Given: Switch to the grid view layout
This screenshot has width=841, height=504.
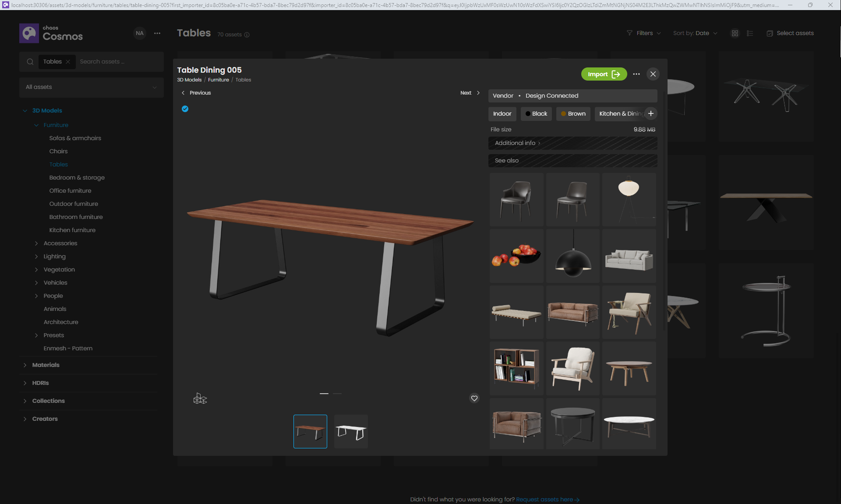Looking at the screenshot, I should coord(735,33).
